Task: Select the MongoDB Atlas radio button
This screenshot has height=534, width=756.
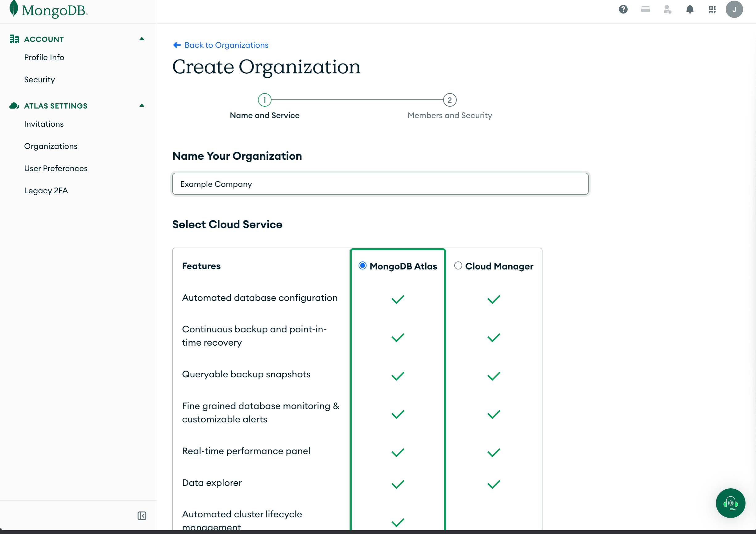Action: click(x=362, y=266)
